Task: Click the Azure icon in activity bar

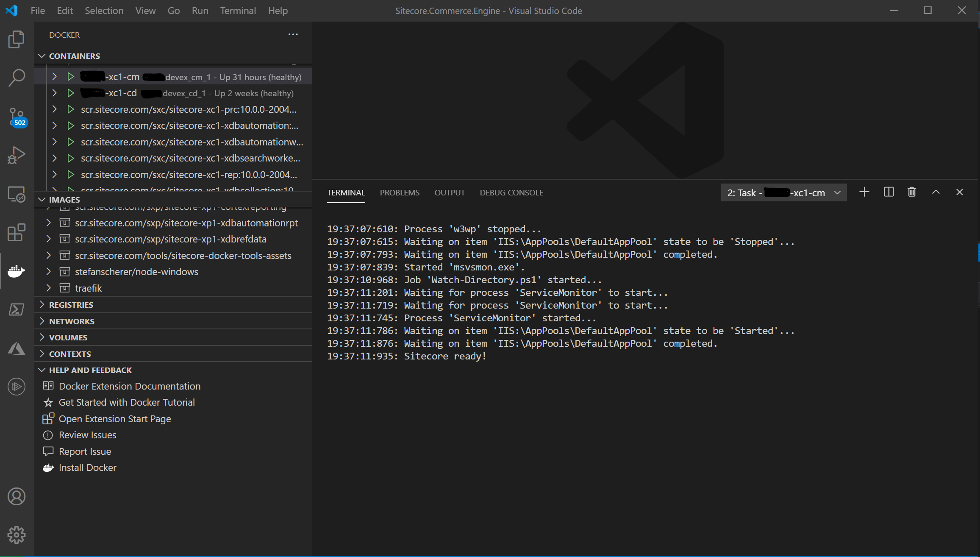Action: coord(17,348)
